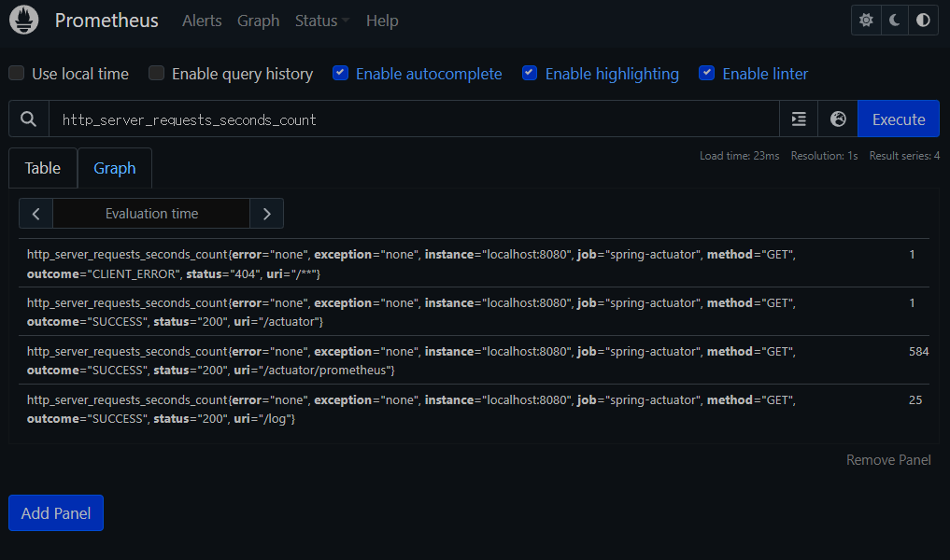The width and height of the screenshot is (950, 560).
Task: Open the Graph nav link
Action: [x=258, y=21]
